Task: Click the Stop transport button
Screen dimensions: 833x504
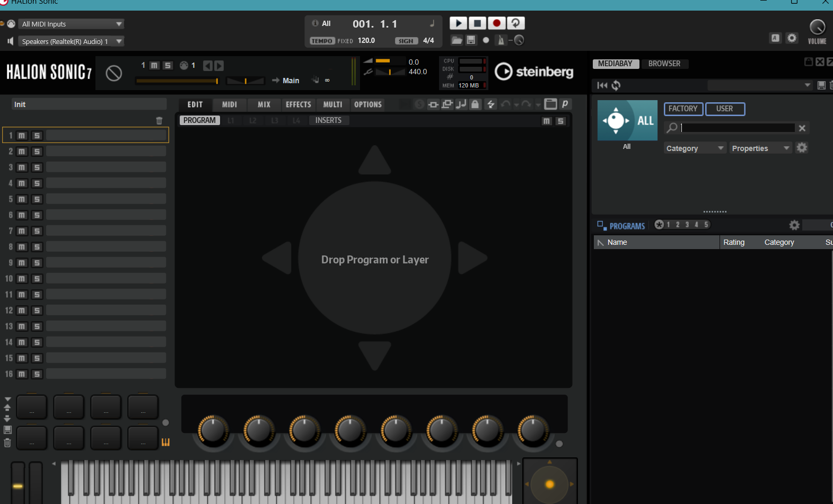Action: (x=477, y=23)
